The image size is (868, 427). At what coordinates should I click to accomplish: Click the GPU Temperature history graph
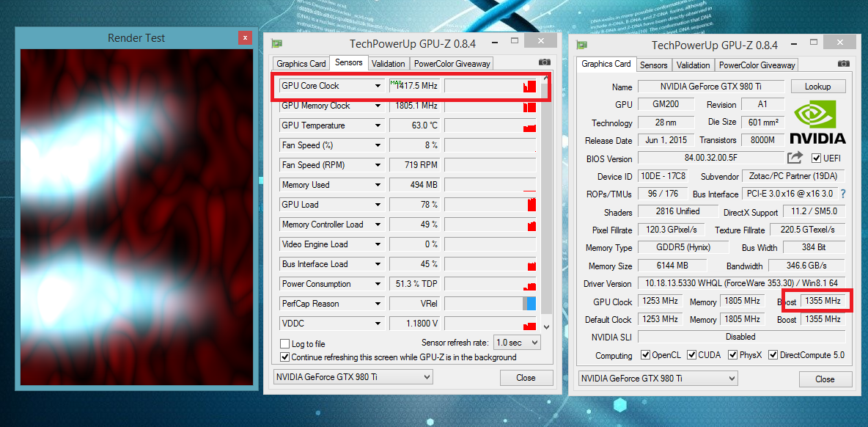coord(490,125)
